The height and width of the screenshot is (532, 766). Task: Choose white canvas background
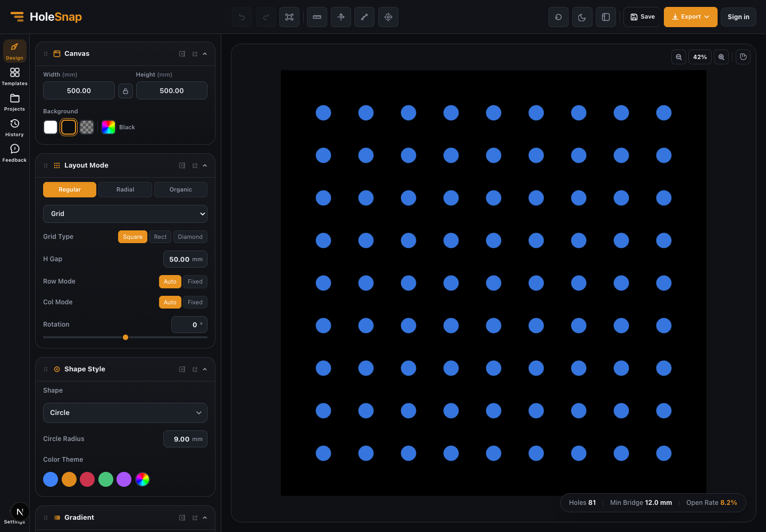[x=51, y=127]
